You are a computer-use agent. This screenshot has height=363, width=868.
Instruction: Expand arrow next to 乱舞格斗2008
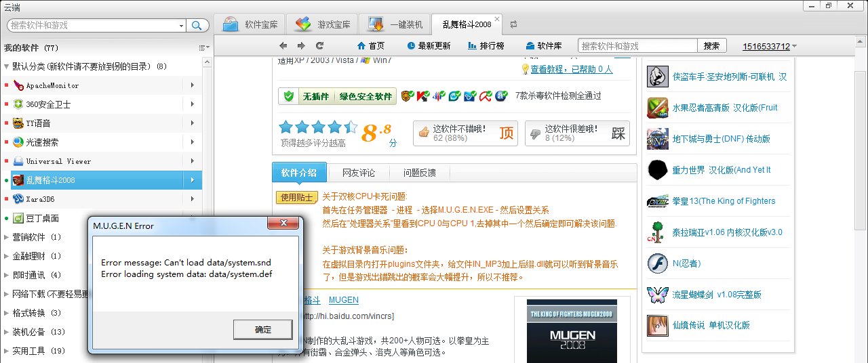click(193, 180)
